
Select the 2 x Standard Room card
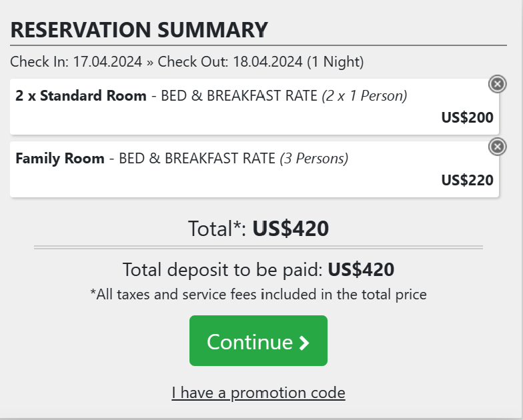coord(254,107)
